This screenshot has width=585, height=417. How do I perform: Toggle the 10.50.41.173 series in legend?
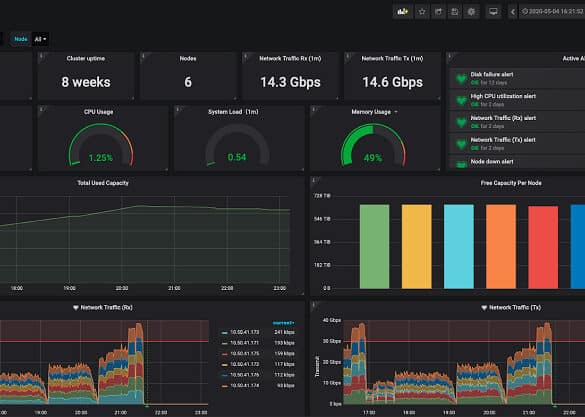245,332
